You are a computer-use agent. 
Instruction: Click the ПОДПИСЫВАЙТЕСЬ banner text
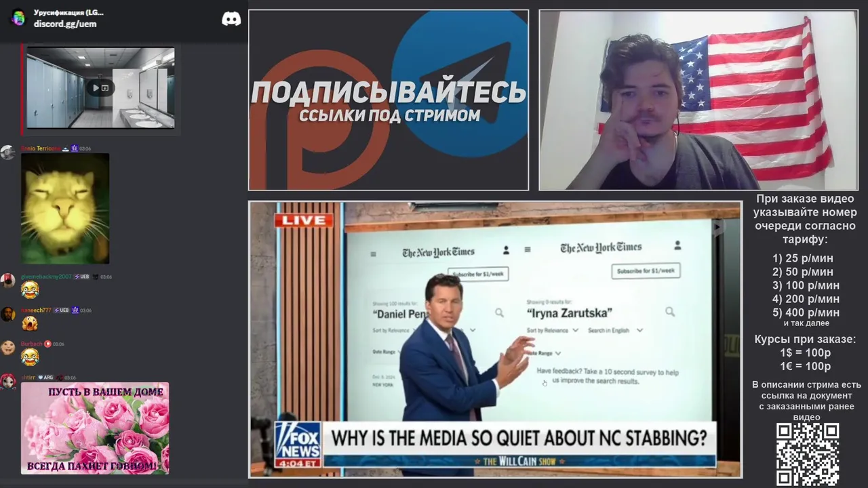(x=389, y=92)
